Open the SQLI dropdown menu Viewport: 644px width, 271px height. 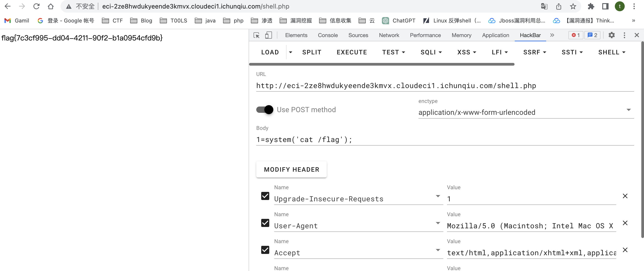coord(431,52)
